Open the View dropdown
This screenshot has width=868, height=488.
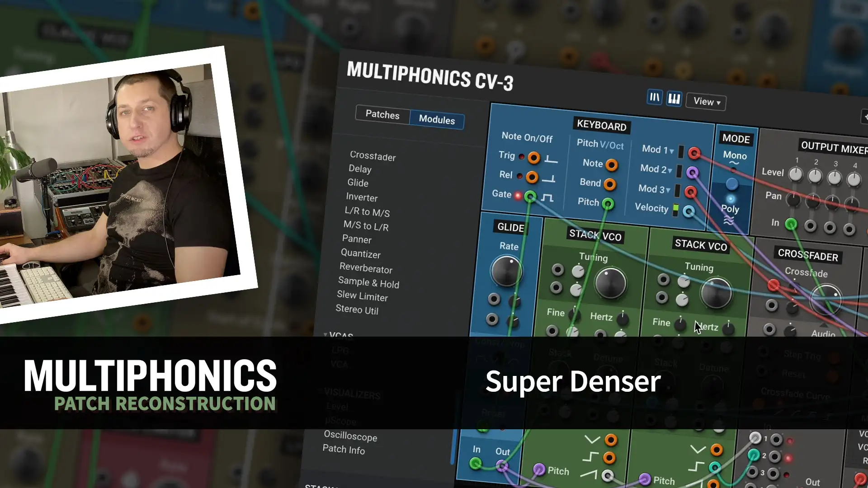705,102
